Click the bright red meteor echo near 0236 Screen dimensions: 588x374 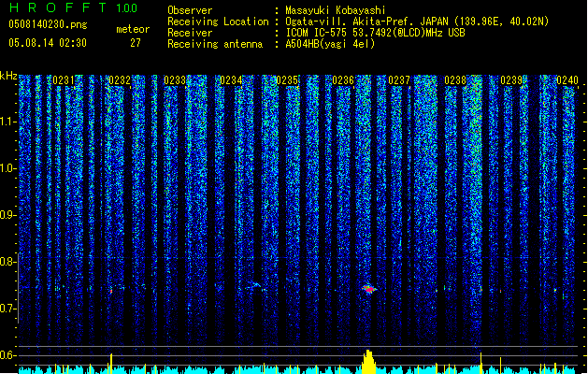369,289
